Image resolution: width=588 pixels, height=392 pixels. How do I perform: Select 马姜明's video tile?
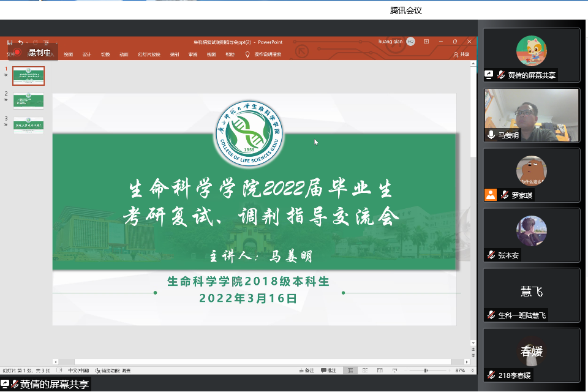pos(531,115)
